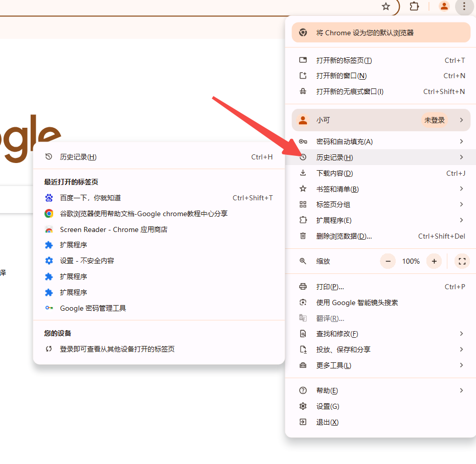Screen dimensions: 476x464
Task: Click the printer icon beside 打印
Action: pos(303,287)
